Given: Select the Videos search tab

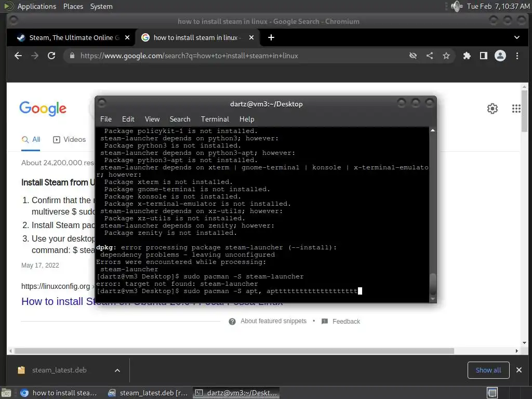Looking at the screenshot, I should (x=70, y=139).
